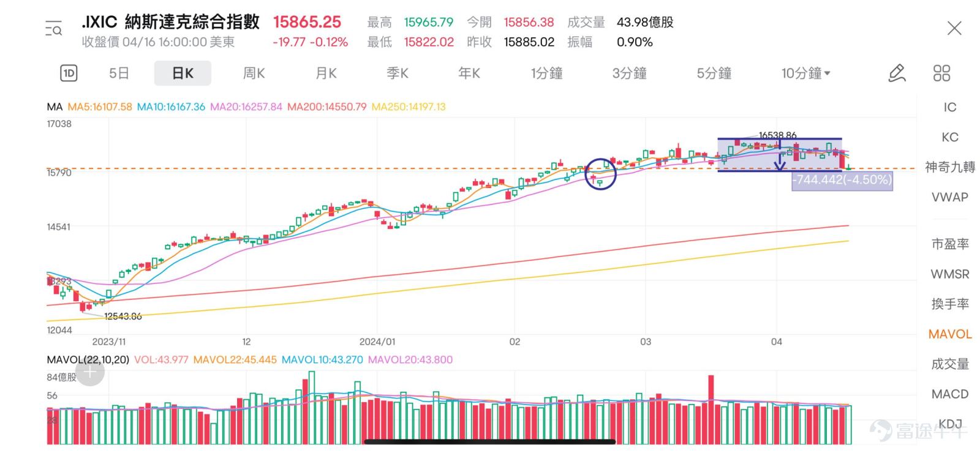Toggle the KC indicator
This screenshot has width=980, height=453.
(950, 137)
